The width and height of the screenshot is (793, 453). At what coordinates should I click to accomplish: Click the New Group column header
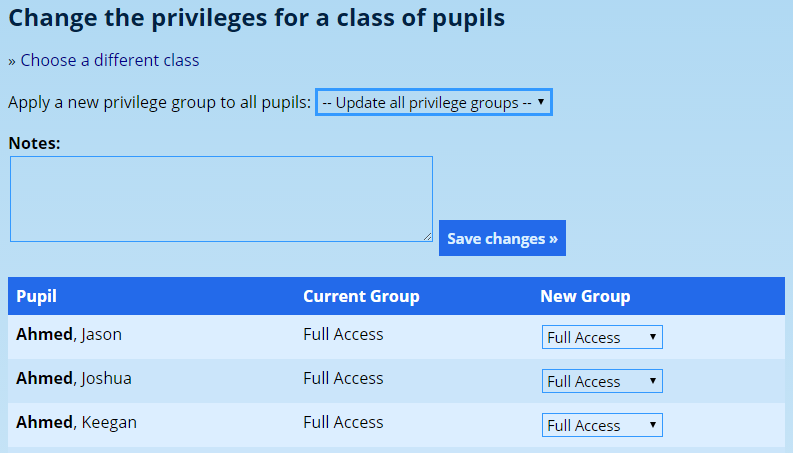(x=585, y=296)
